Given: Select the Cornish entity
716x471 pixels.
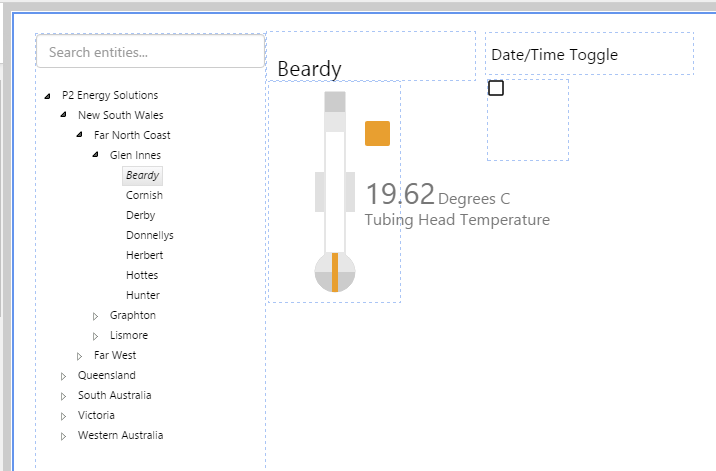Looking at the screenshot, I should [x=144, y=195].
